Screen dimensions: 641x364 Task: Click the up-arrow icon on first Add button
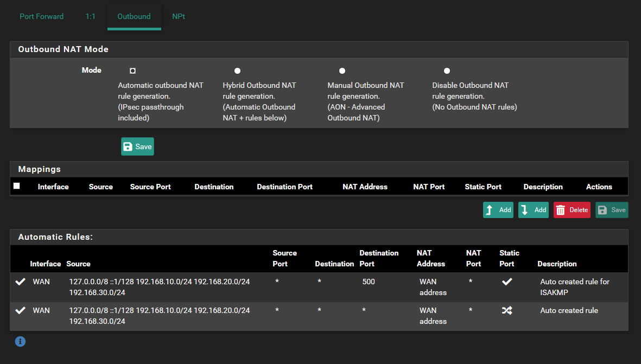tap(490, 210)
